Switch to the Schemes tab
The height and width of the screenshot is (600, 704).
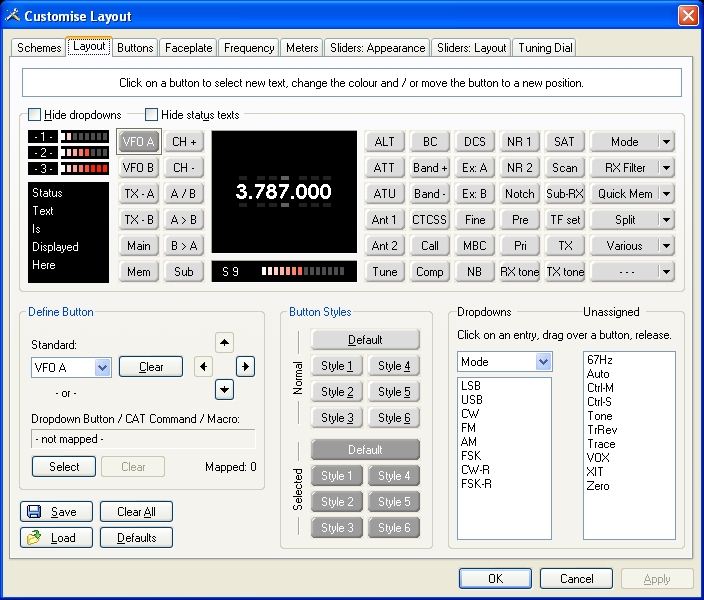coord(39,48)
